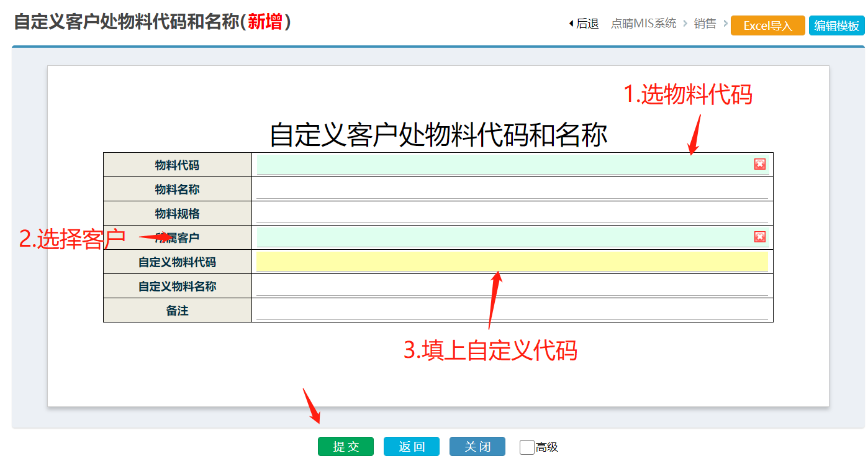Screen dimensions: 868x471
Task: Open the 编辑模板 button
Action: [837, 25]
